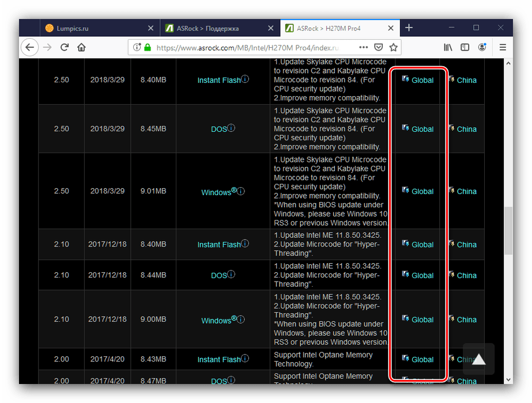Click the forward navigation arrow
The width and height of the screenshot is (532, 403).
coord(47,47)
